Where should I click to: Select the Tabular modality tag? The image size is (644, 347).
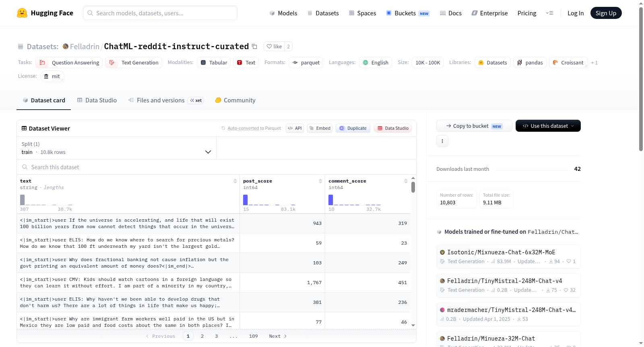pyautogui.click(x=214, y=62)
